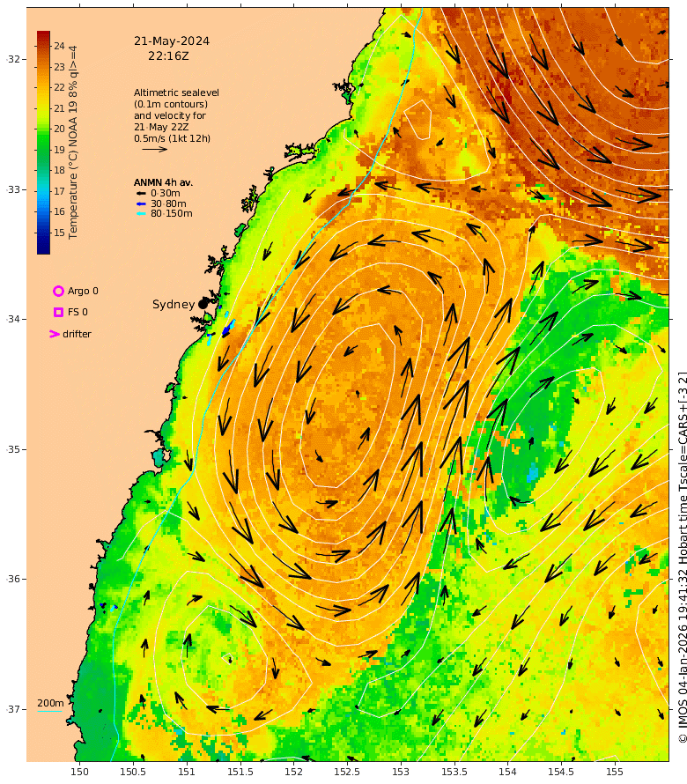The width and height of the screenshot is (687, 784).
Task: Click the 'Argo 0' legend label
Action: [83, 291]
